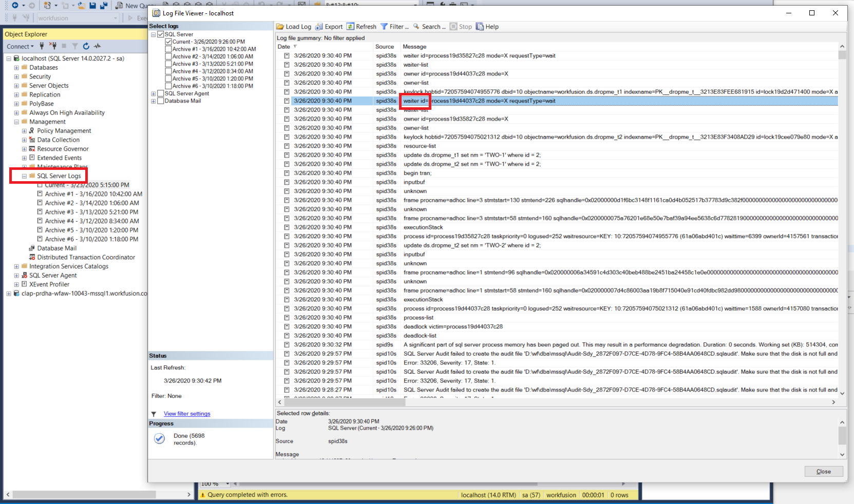This screenshot has width=854, height=504.
Task: Click the Close button in Log File Viewer
Action: pos(824,472)
